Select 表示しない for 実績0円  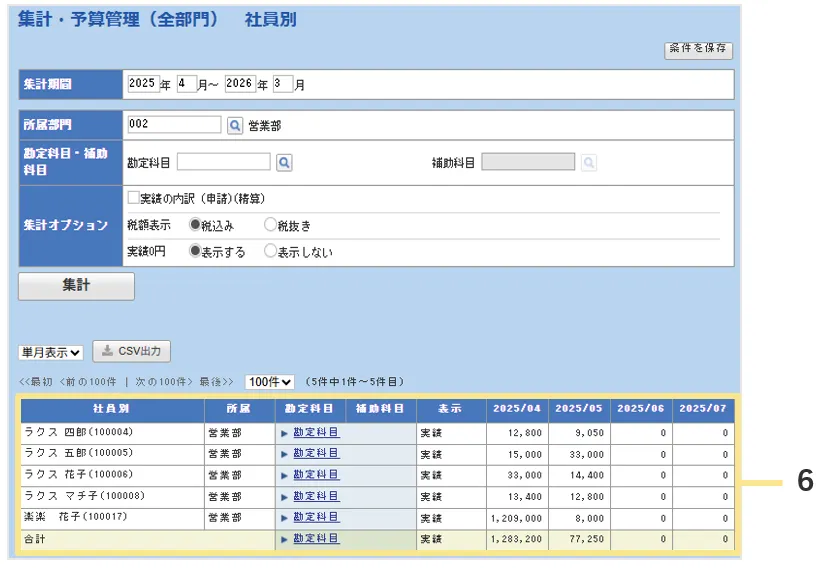pyautogui.click(x=270, y=252)
